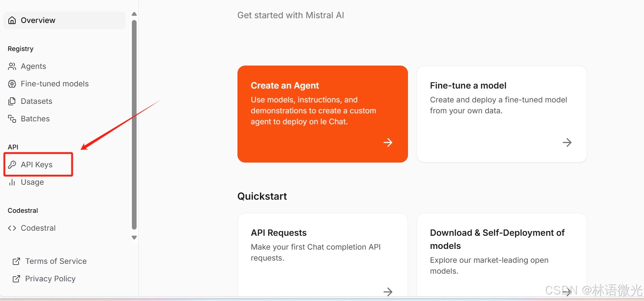Click the API Keys key icon
The width and height of the screenshot is (644, 301).
(12, 165)
